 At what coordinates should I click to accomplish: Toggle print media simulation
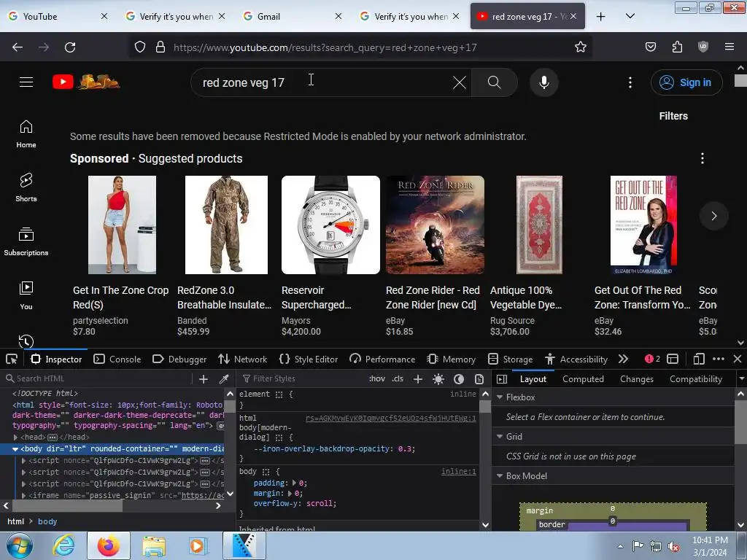click(479, 379)
